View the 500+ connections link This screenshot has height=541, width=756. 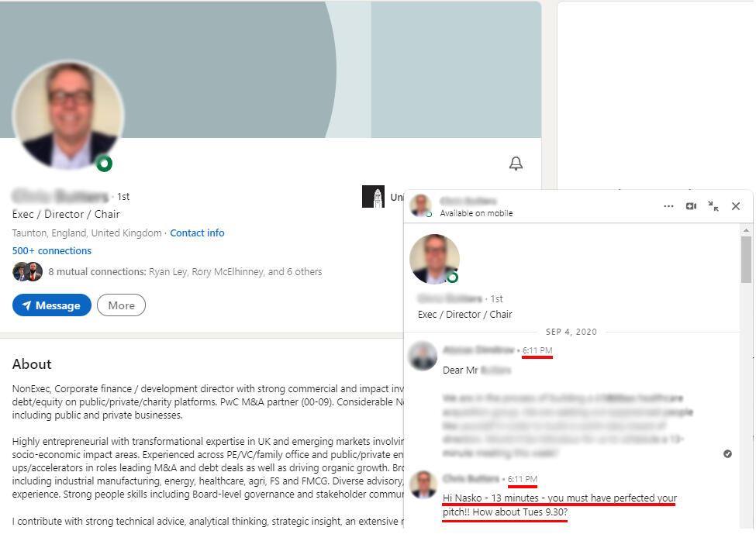52,250
